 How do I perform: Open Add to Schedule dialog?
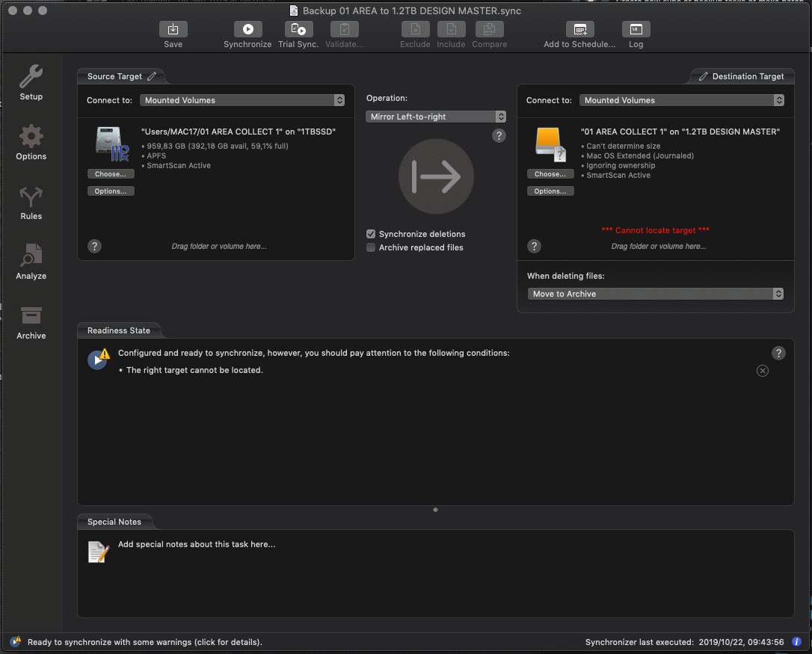pos(579,30)
